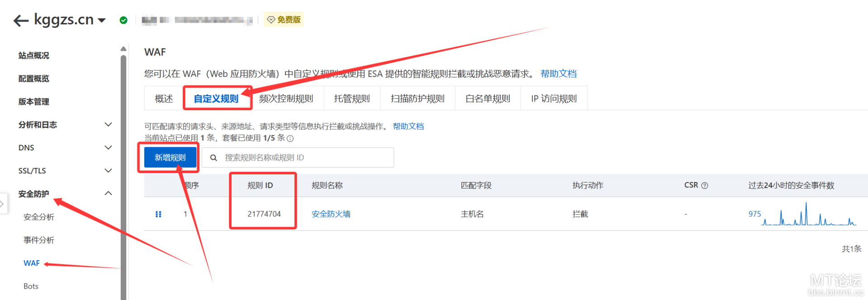Click the 975 security events count

pos(754,214)
